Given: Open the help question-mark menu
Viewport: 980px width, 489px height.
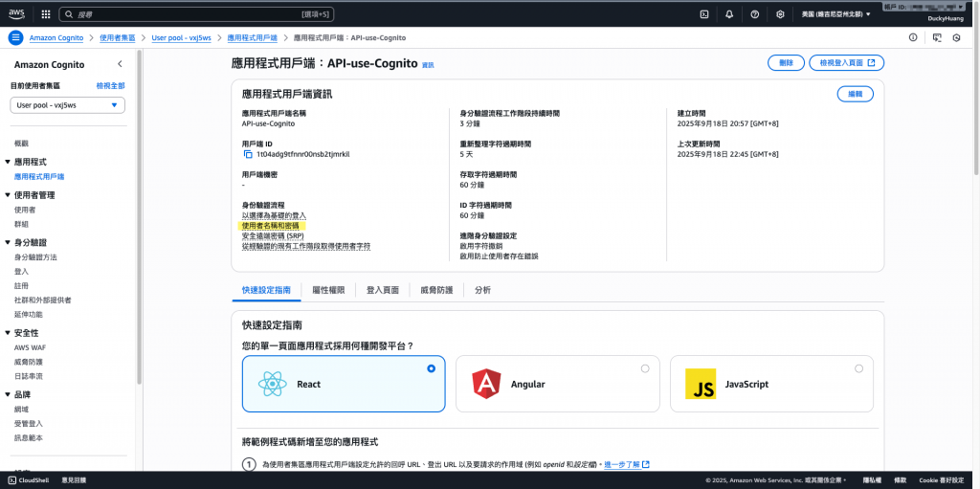Looking at the screenshot, I should coord(754,13).
